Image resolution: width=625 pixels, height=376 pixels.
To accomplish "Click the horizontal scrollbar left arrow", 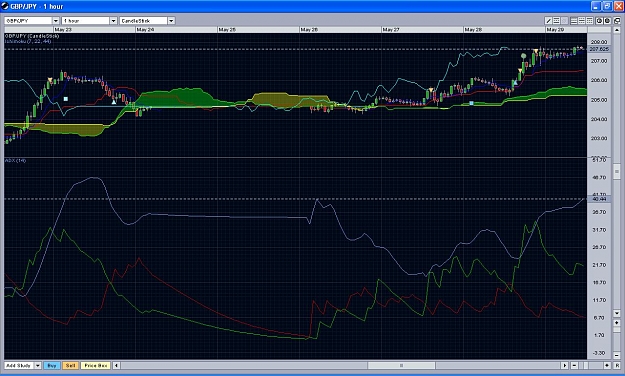I will (116, 365).
